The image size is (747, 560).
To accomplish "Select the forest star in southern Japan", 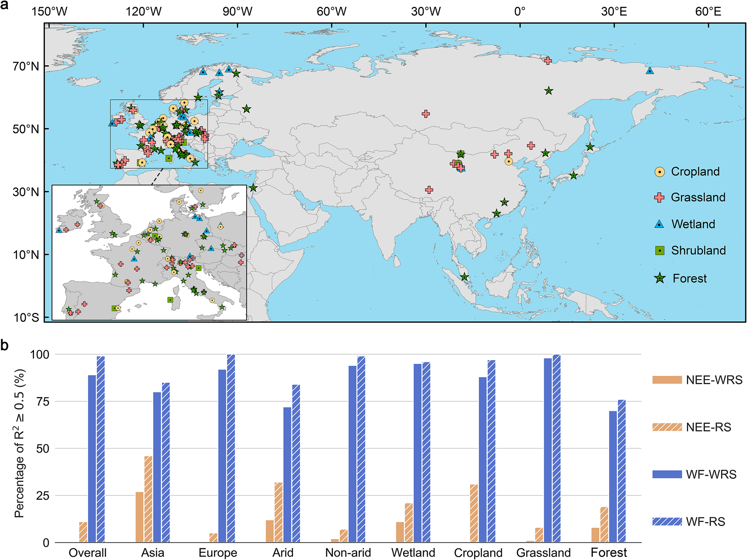I will tap(574, 175).
